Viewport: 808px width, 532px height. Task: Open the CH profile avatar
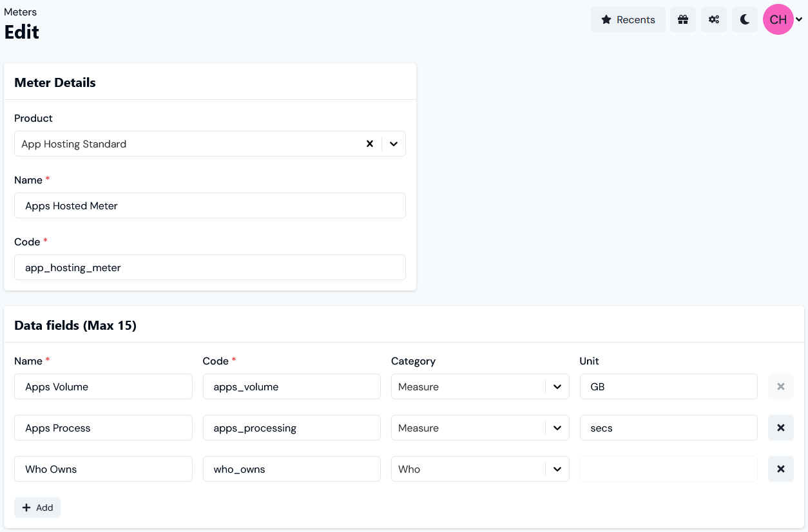pos(778,19)
